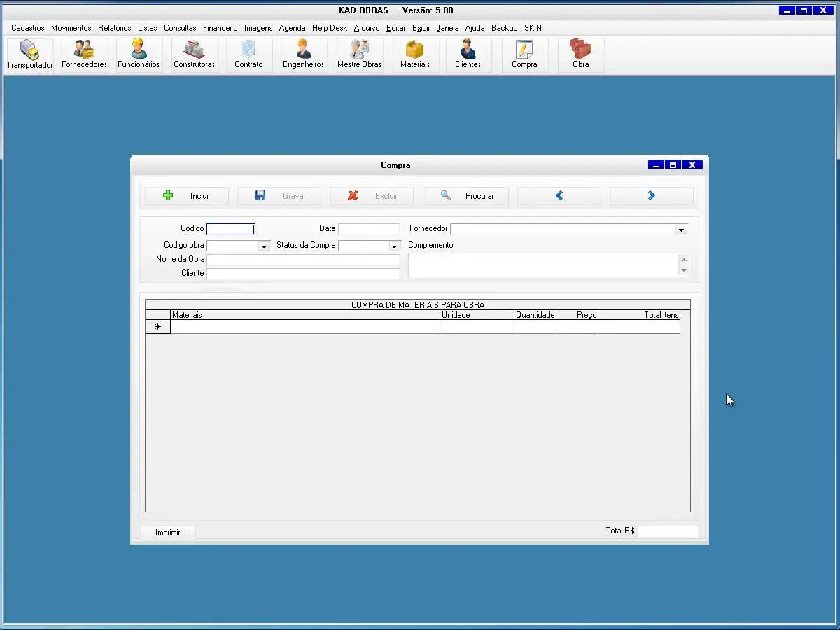Click the Imprimir button

[168, 533]
